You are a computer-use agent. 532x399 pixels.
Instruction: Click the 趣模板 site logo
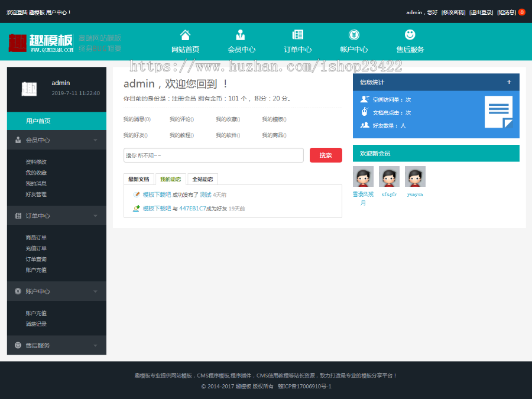(41, 43)
